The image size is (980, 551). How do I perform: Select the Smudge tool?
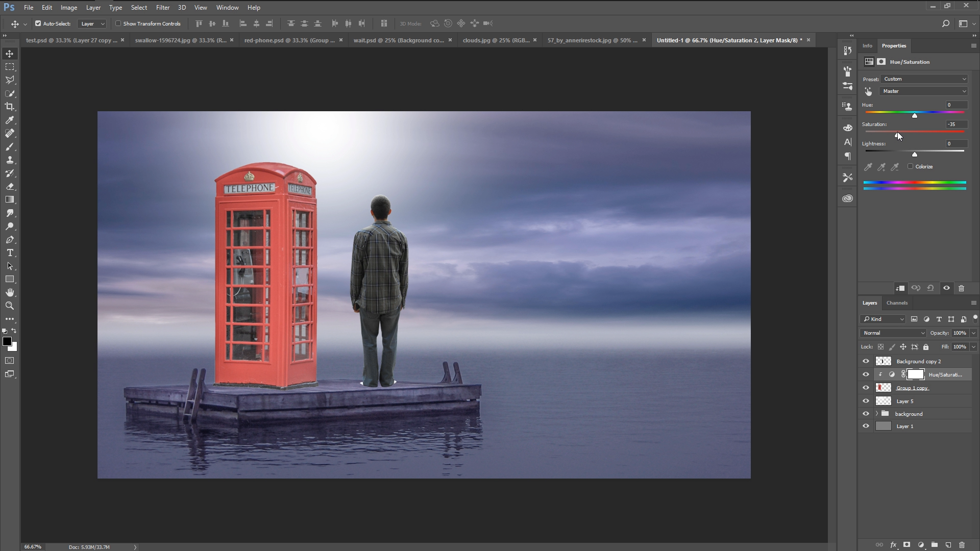[10, 213]
